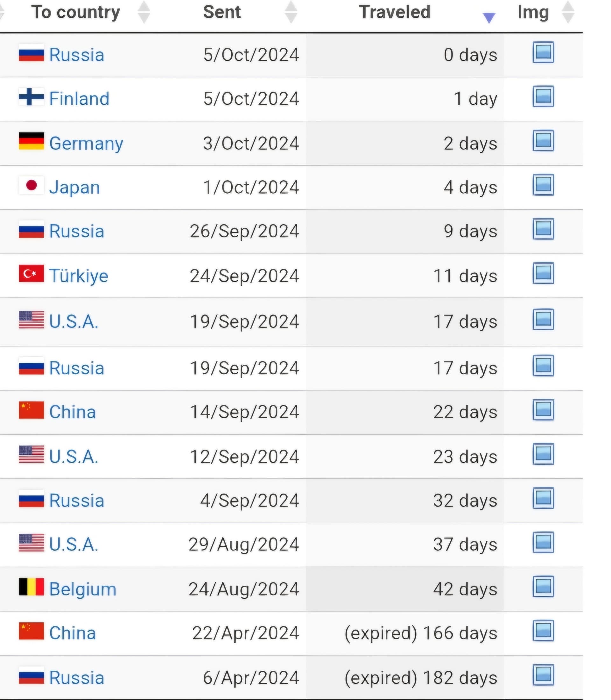Open image icon for Germany postcard

[543, 140]
